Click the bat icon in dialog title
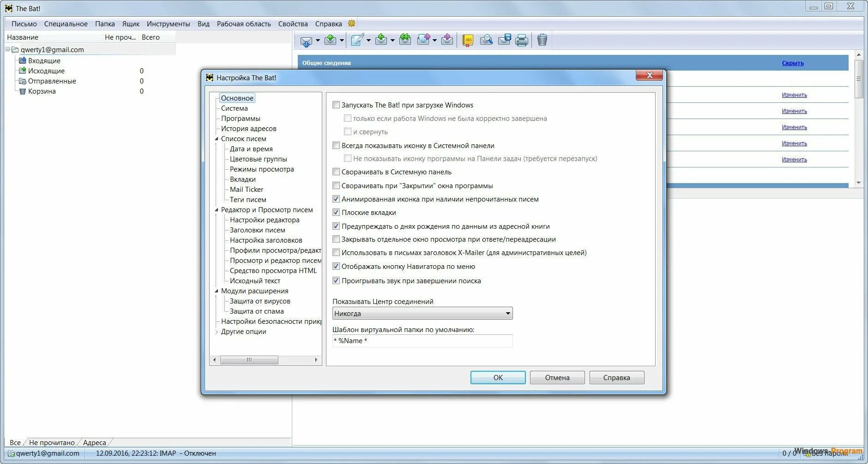868x464 pixels. [210, 77]
